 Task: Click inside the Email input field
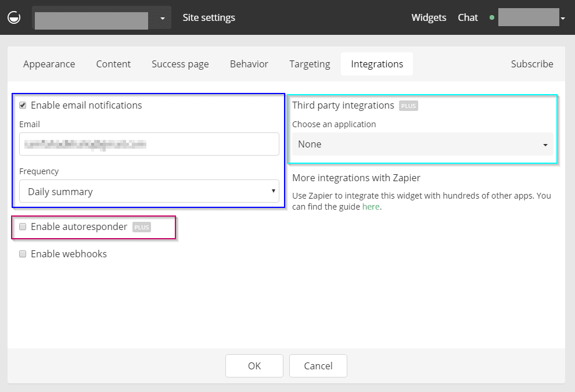point(149,143)
